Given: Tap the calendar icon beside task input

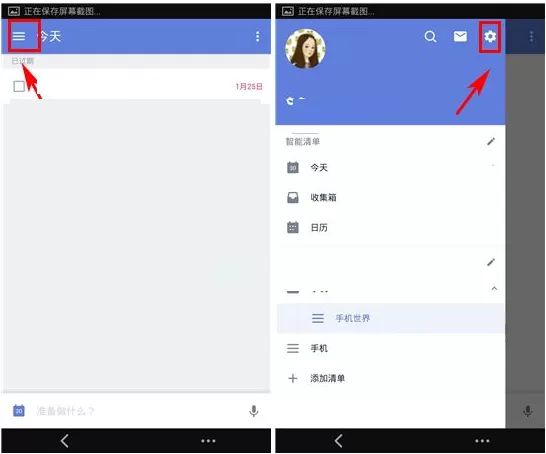Looking at the screenshot, I should tap(19, 411).
